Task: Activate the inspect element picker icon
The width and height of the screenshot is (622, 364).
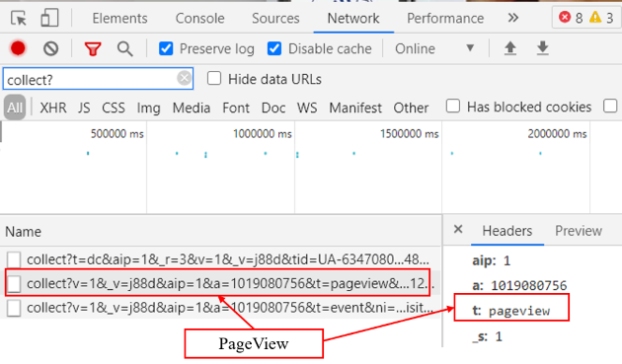Action: click(x=18, y=18)
